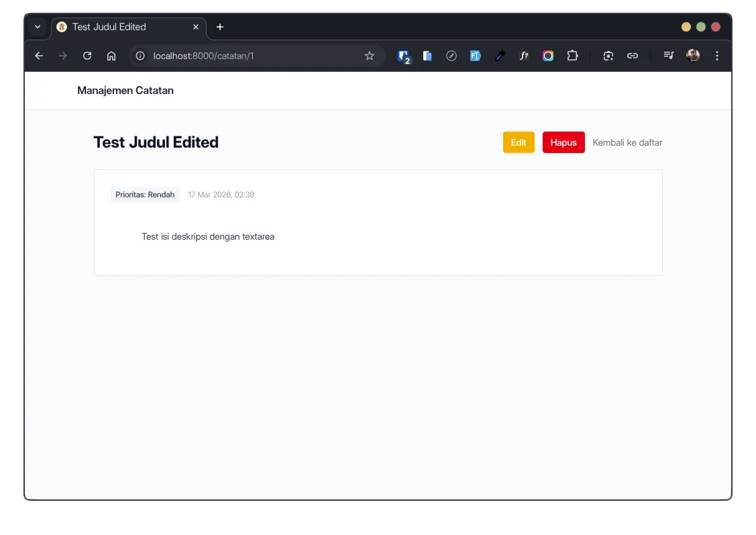Open the font identifier (f?) extension
The width and height of the screenshot is (756, 535).
(x=524, y=56)
